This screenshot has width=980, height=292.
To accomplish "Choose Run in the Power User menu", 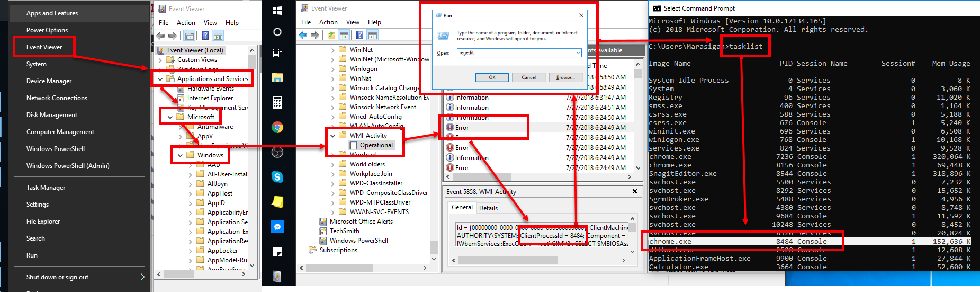I will coord(32,255).
